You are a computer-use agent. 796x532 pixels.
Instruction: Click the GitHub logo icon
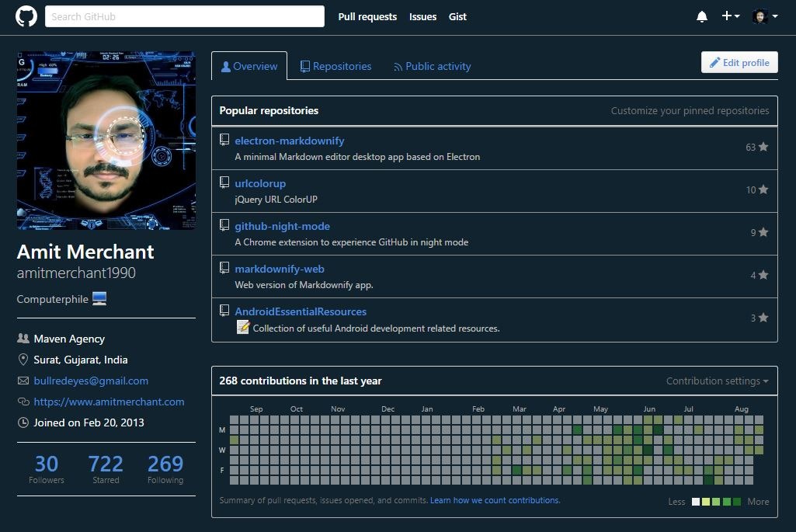[26, 16]
